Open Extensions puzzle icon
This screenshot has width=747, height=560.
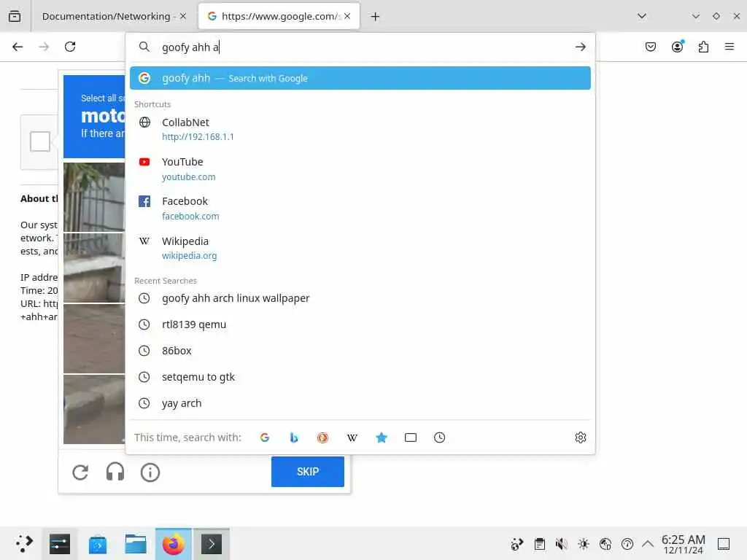[x=703, y=47]
